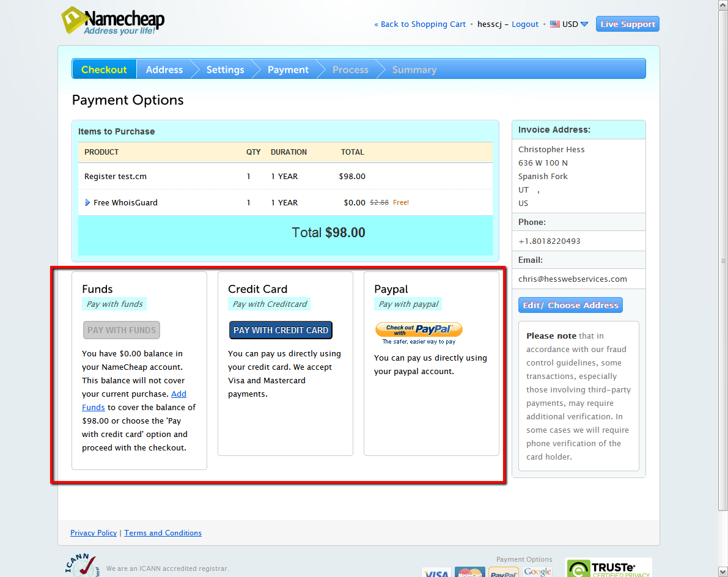This screenshot has height=577, width=728.
Task: Follow the Add Funds link
Action: click(x=178, y=394)
